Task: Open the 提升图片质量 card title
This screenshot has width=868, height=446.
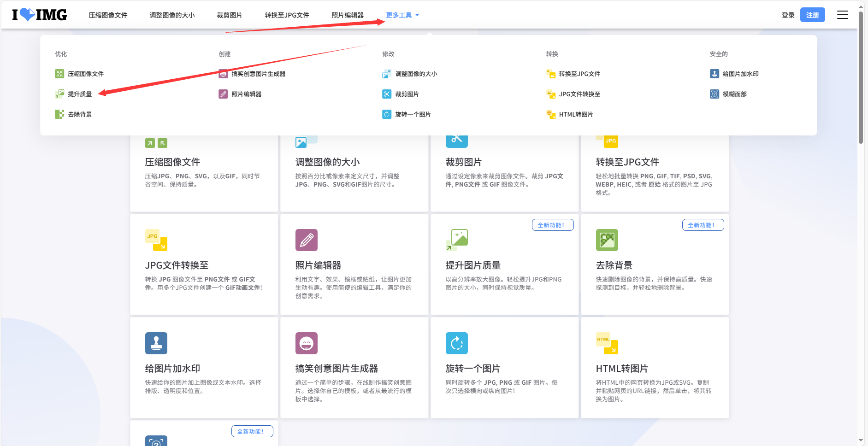Action: point(473,265)
